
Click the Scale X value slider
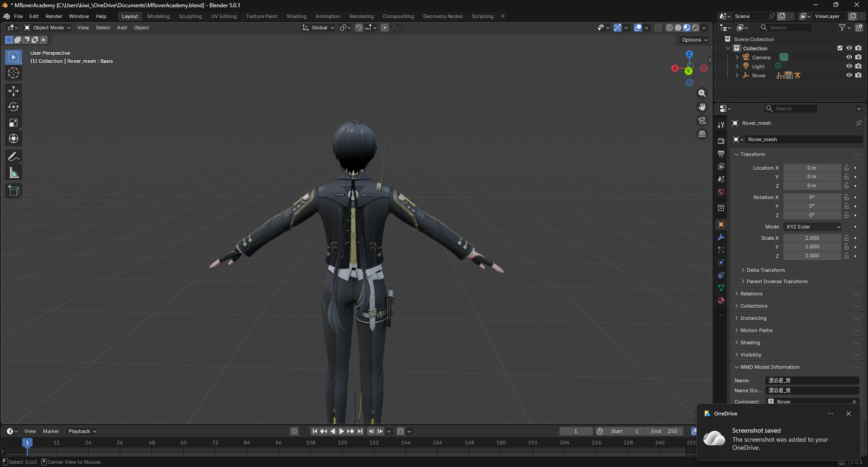click(812, 238)
